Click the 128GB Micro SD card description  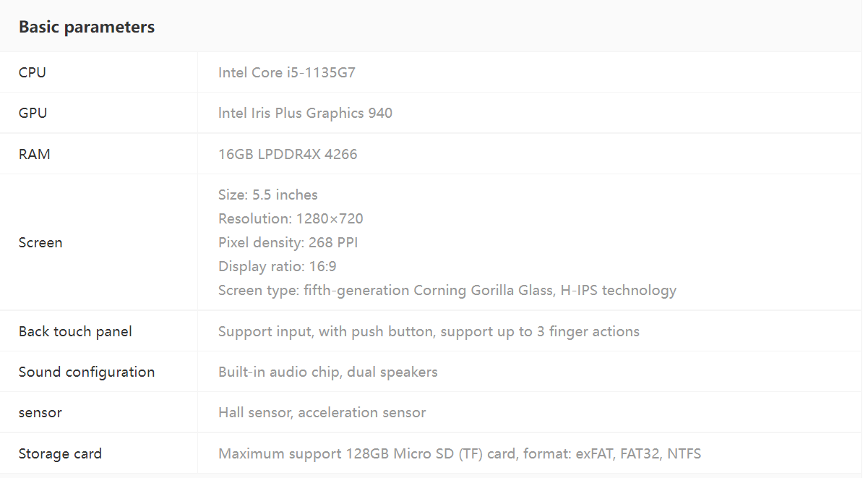click(x=460, y=453)
